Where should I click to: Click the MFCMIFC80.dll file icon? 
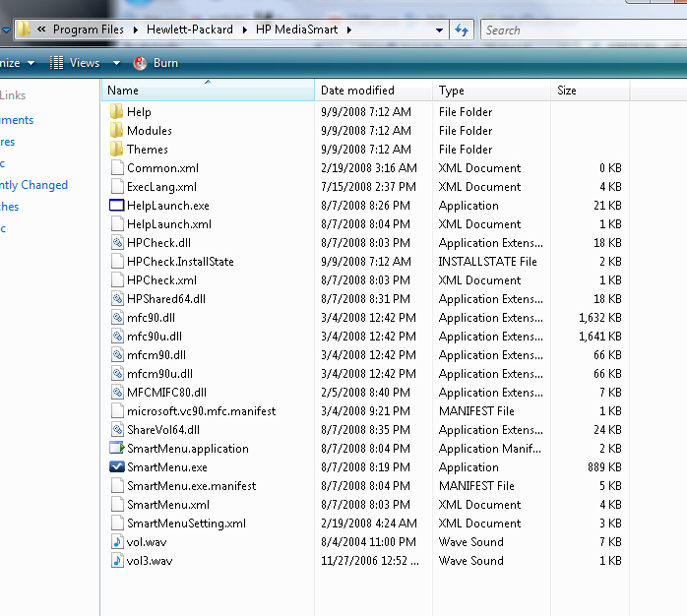click(x=117, y=392)
